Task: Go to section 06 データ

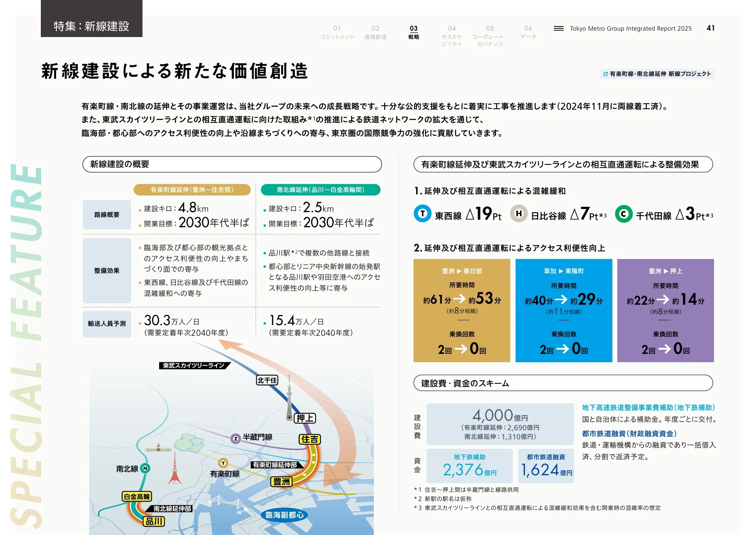Action: pyautogui.click(x=528, y=33)
